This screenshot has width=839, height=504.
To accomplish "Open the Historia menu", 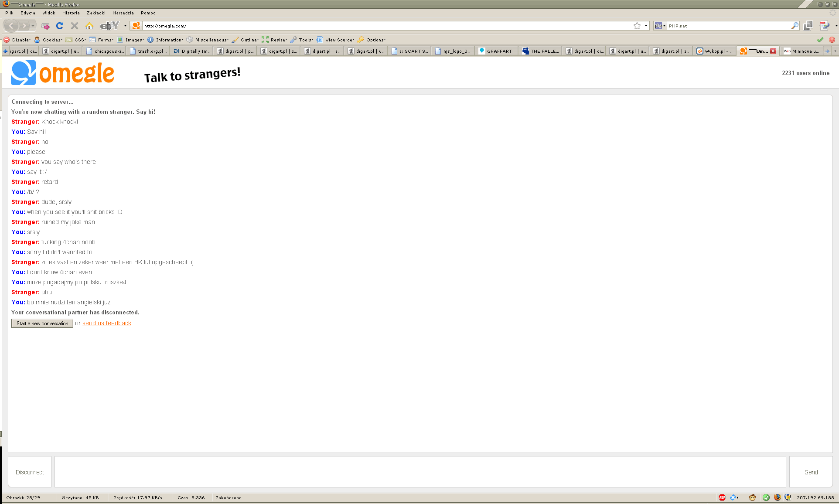I will pos(71,13).
